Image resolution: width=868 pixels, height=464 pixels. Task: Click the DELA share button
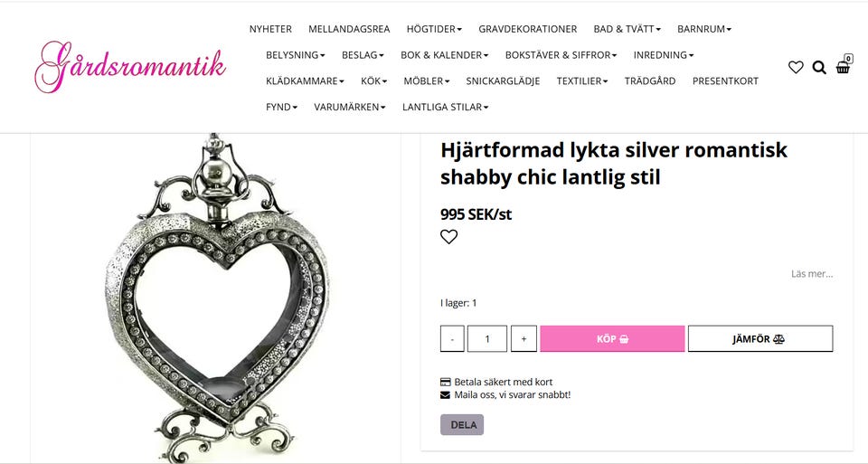click(x=462, y=425)
